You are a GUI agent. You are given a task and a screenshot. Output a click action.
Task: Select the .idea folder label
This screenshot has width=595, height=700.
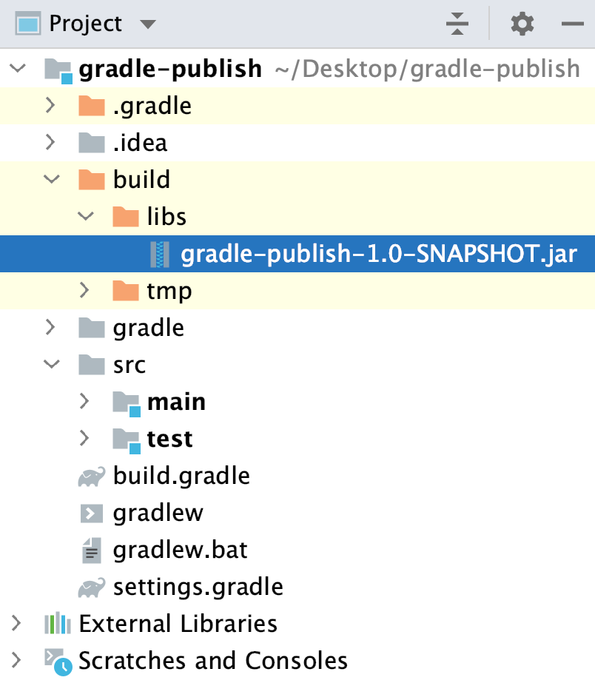(140, 143)
